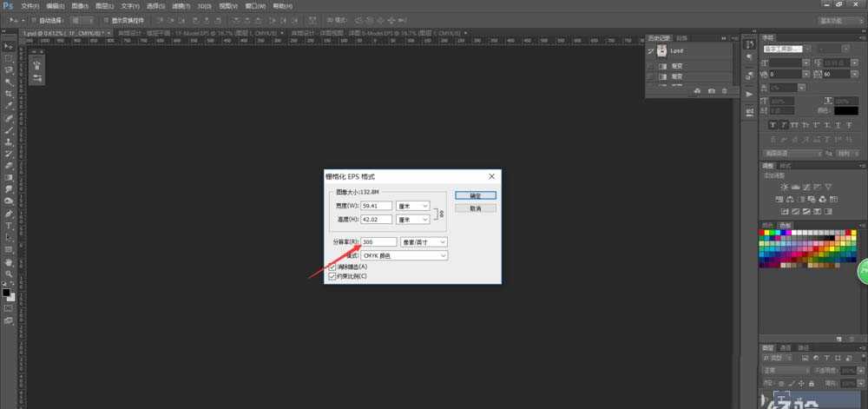
Task: Click the trash icon in History panel
Action: tap(724, 90)
